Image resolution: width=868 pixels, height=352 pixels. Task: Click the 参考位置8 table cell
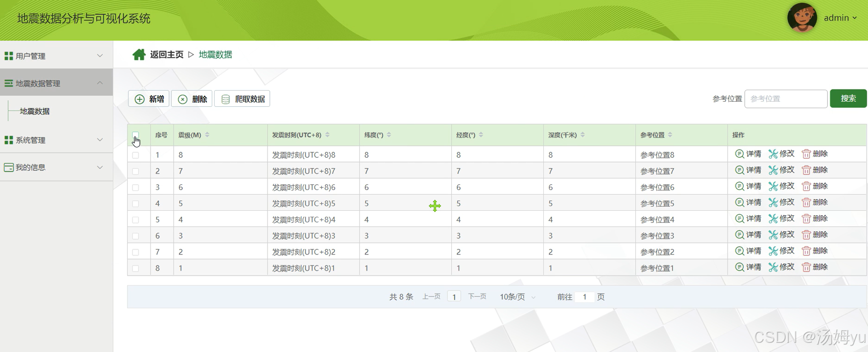(x=682, y=155)
